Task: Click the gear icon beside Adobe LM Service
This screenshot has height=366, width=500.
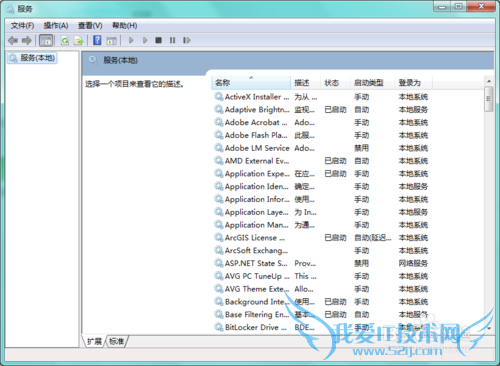Action: [219, 148]
